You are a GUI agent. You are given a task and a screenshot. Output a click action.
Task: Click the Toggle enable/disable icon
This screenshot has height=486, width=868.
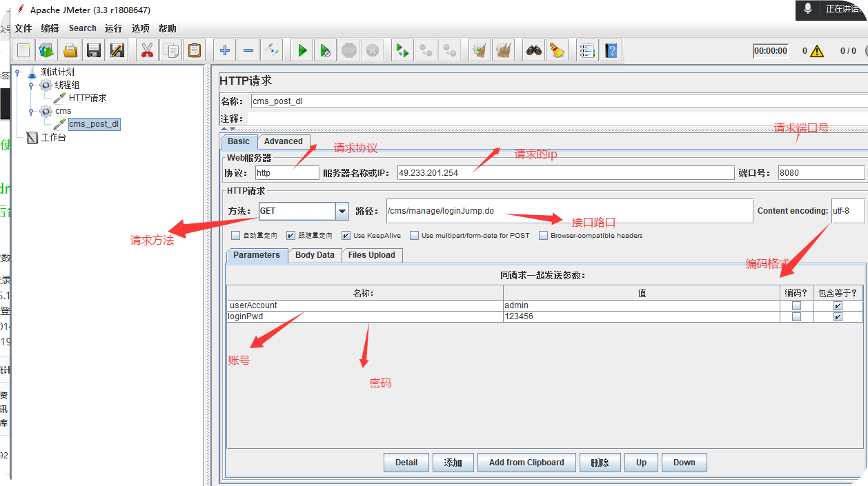pos(272,50)
